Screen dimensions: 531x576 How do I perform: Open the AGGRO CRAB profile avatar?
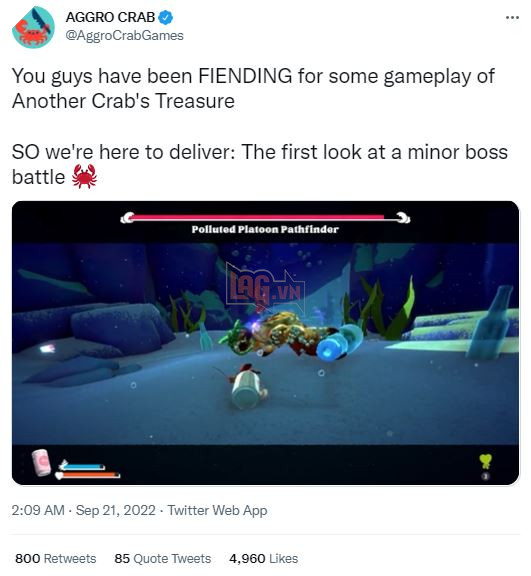[x=33, y=28]
